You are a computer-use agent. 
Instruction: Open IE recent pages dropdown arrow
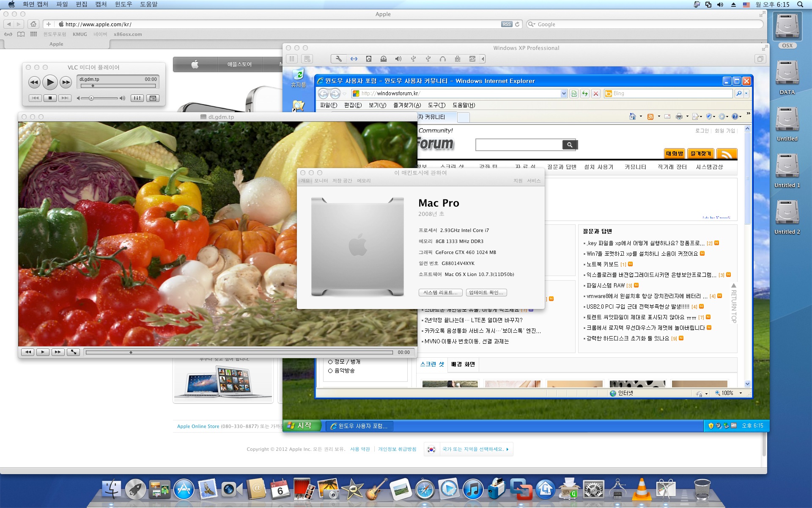click(345, 94)
